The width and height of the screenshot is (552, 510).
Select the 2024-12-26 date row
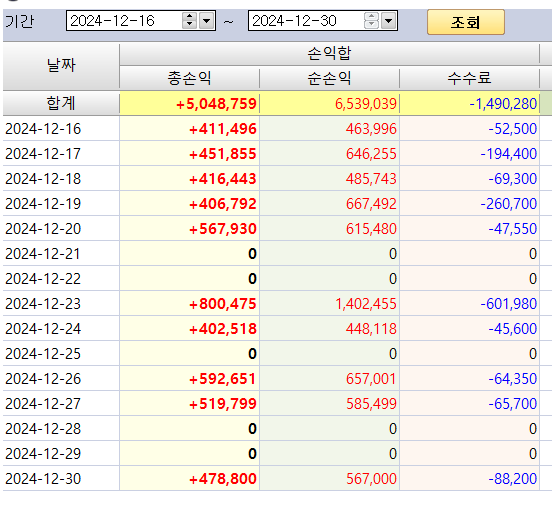(x=43, y=379)
